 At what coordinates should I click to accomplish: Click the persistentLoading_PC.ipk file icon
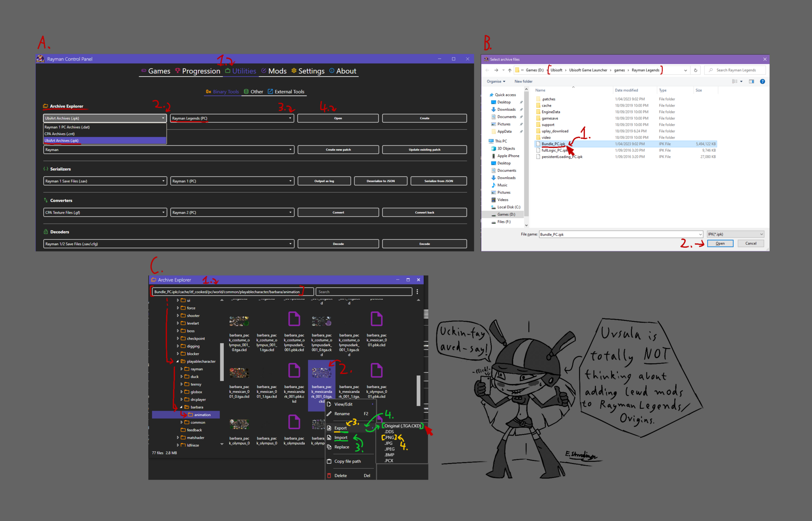click(538, 157)
